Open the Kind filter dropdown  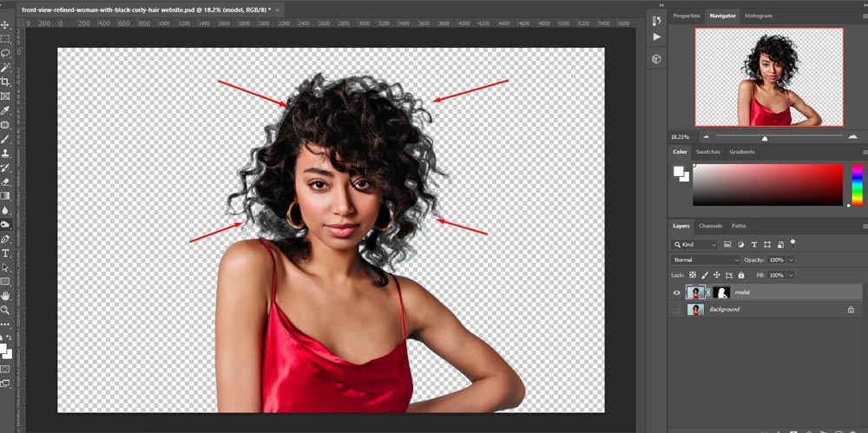[x=694, y=244]
